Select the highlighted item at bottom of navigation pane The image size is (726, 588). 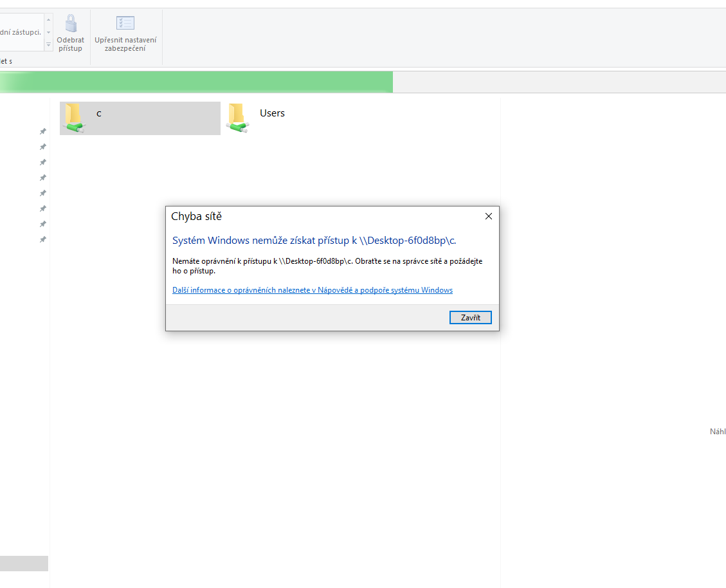click(x=24, y=564)
